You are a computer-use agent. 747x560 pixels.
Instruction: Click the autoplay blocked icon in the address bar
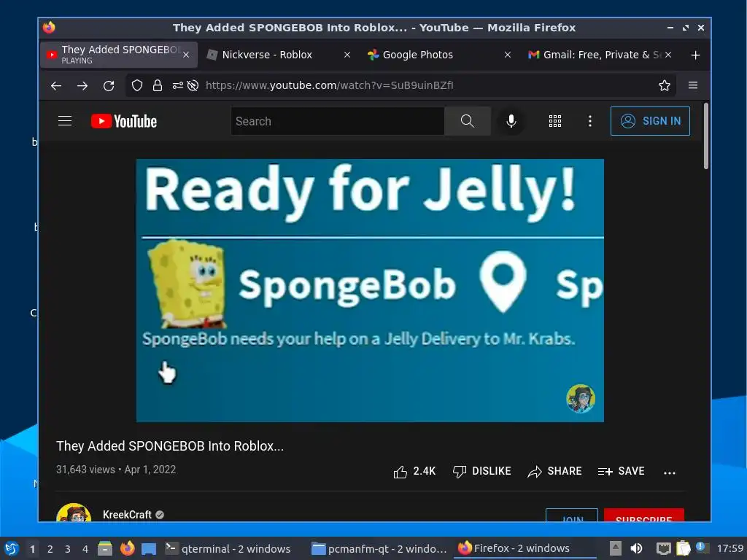tap(193, 86)
